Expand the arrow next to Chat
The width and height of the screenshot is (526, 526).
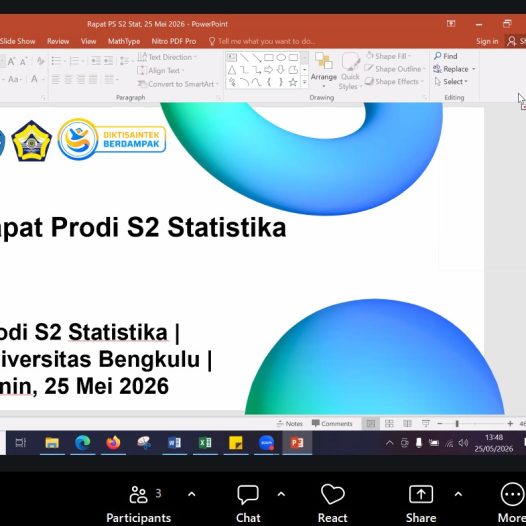point(281,494)
